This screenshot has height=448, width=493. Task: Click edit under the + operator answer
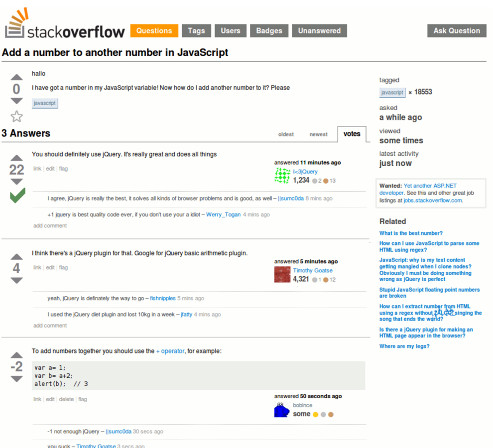50,399
